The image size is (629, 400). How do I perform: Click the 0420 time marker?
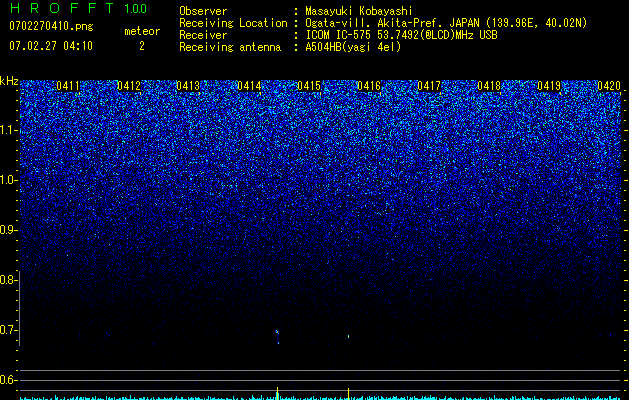tap(609, 86)
